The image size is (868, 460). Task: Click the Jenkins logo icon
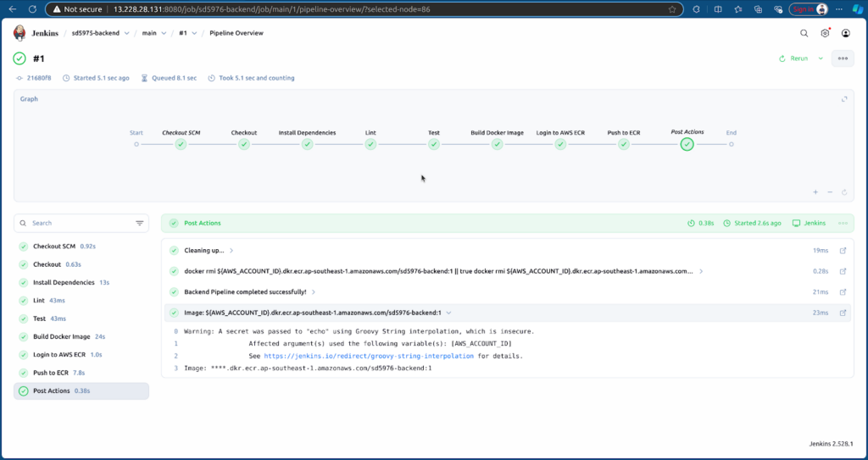(19, 33)
